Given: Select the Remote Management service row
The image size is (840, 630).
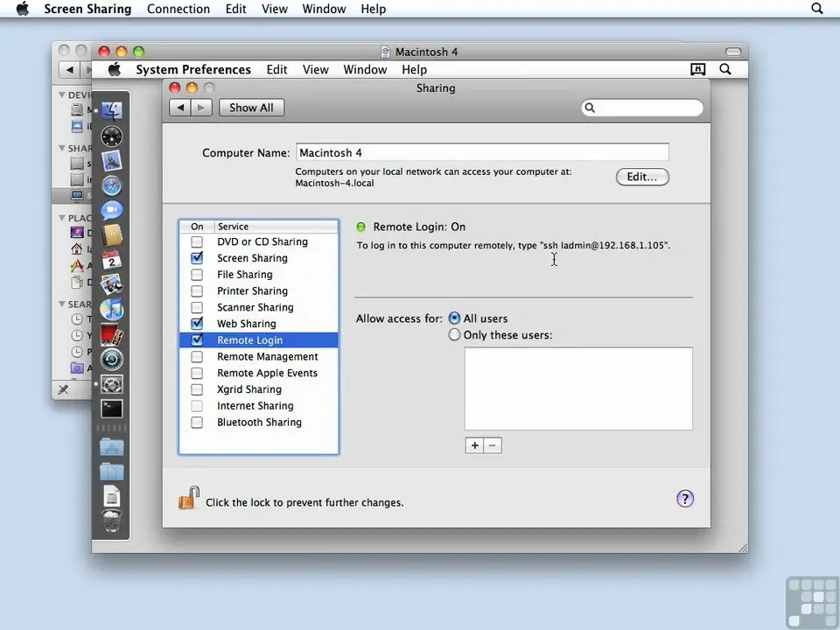Looking at the screenshot, I should click(259, 357).
